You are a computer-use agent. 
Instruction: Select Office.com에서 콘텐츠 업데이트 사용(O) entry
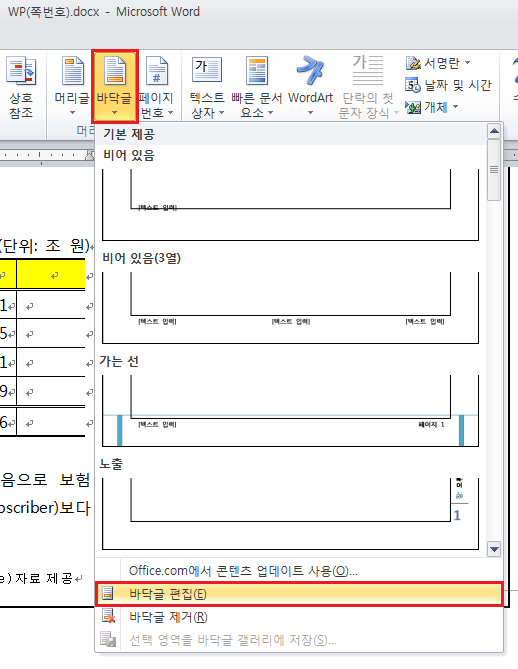click(299, 571)
